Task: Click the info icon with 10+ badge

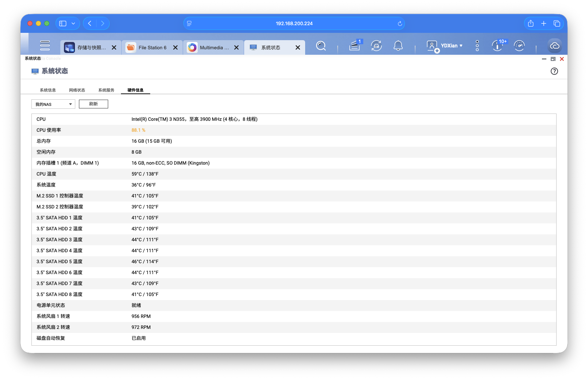Action: tap(497, 46)
